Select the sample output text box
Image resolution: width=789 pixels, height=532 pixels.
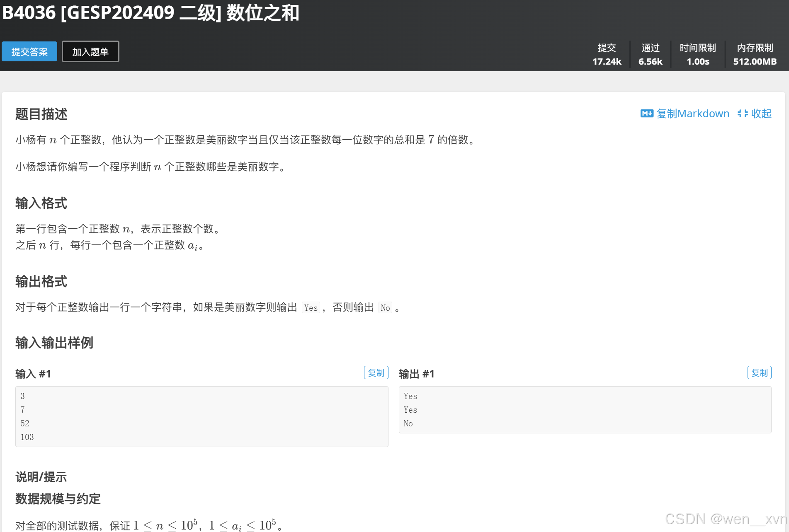[585, 410]
